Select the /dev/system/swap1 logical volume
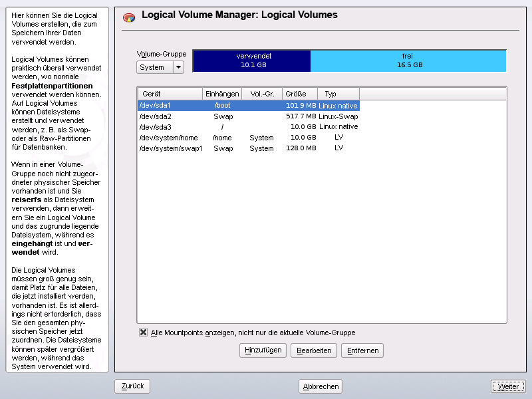The width and height of the screenshot is (532, 399). (248, 148)
